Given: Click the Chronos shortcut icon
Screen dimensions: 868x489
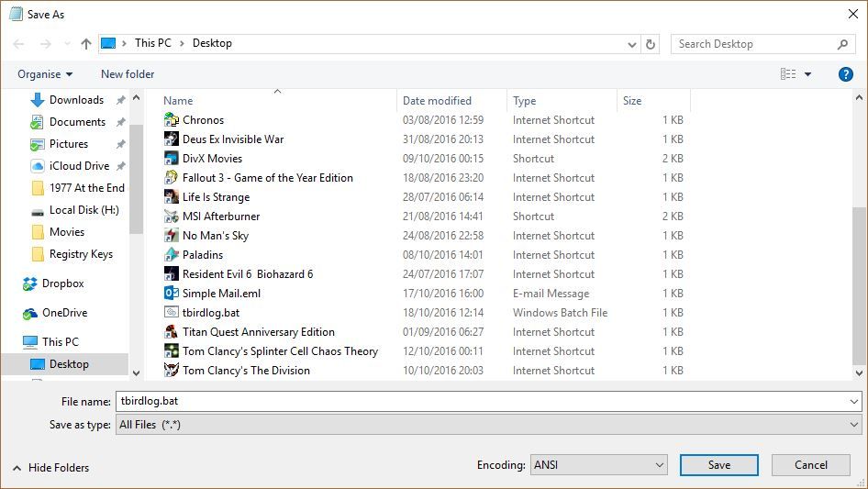Looking at the screenshot, I should (171, 119).
